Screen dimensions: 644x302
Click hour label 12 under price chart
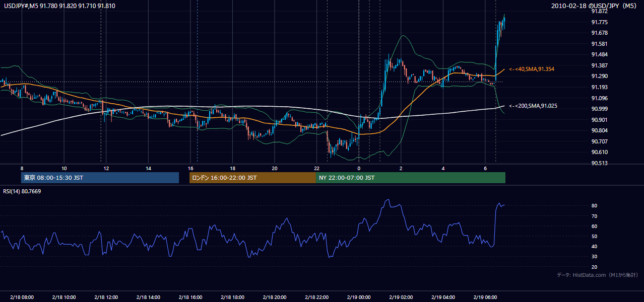[106, 168]
